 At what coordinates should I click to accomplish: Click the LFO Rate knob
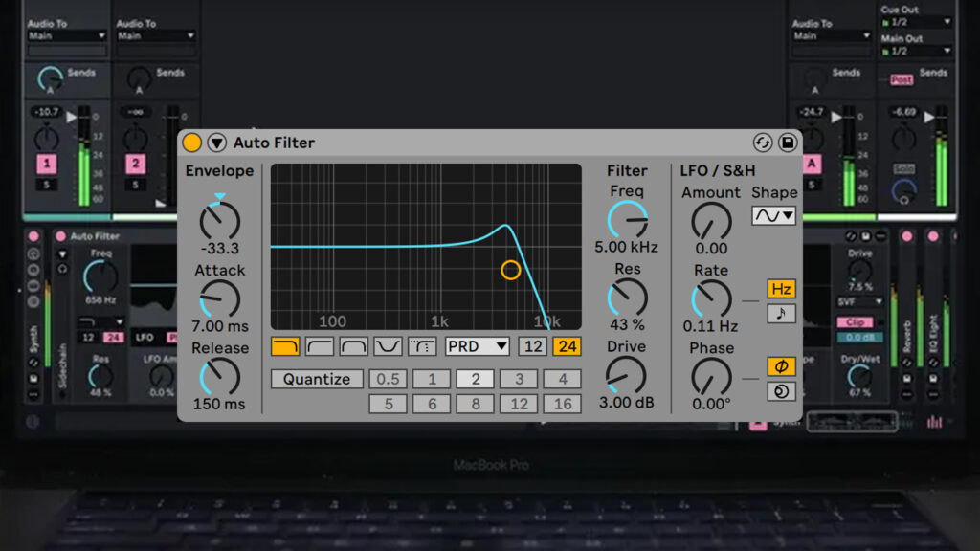(711, 299)
